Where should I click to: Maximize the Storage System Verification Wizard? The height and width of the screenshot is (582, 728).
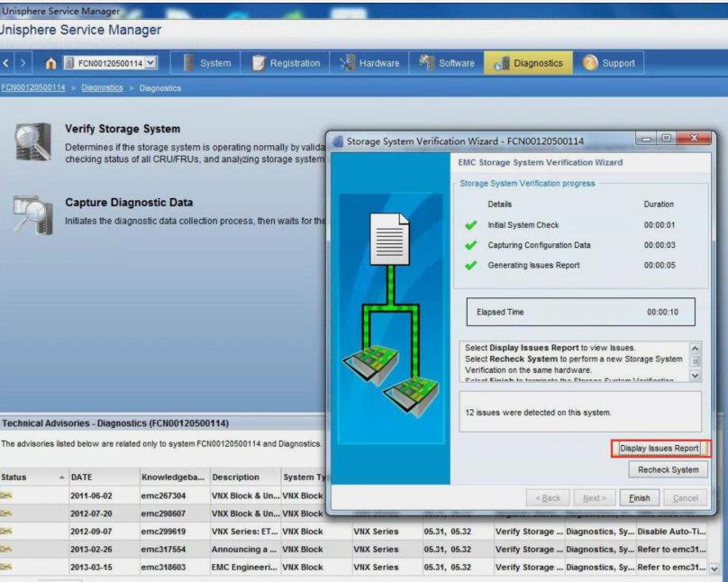pyautogui.click(x=667, y=138)
